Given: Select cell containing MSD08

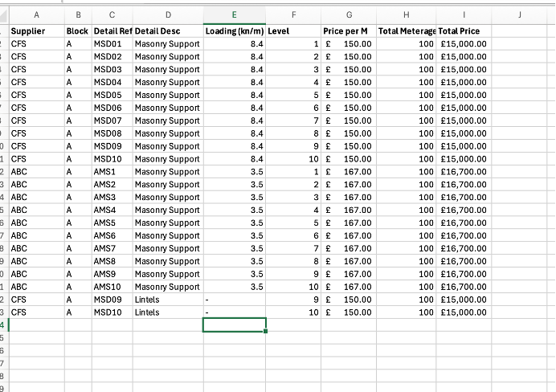Looking at the screenshot, I should click(x=112, y=133).
